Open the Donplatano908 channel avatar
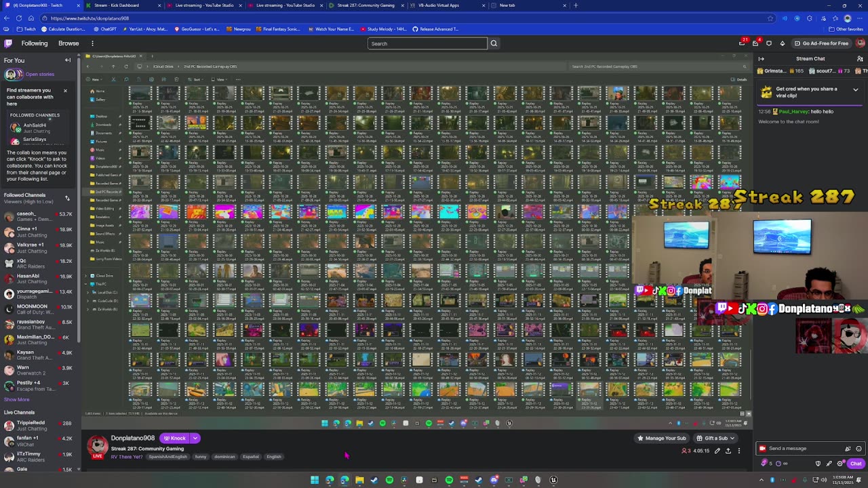This screenshot has height=488, width=868. tap(97, 445)
